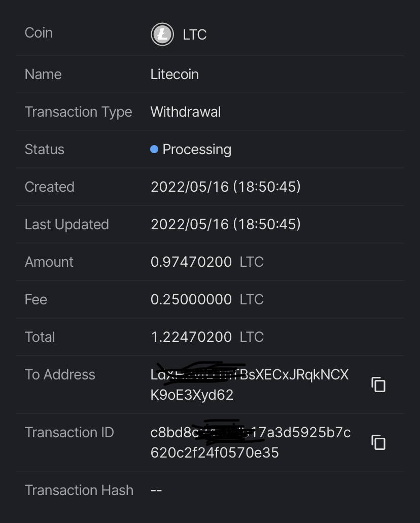Click the Transaction ID label

click(69, 432)
